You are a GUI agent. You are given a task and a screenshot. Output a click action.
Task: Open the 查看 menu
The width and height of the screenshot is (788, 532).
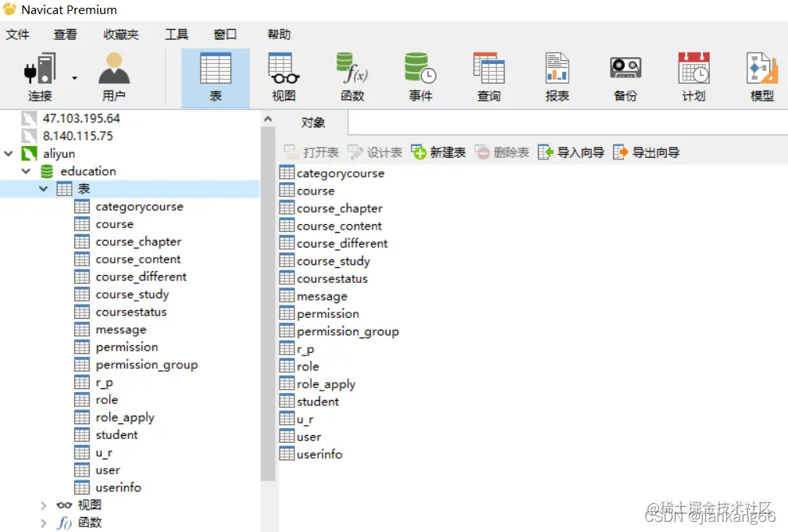66,34
